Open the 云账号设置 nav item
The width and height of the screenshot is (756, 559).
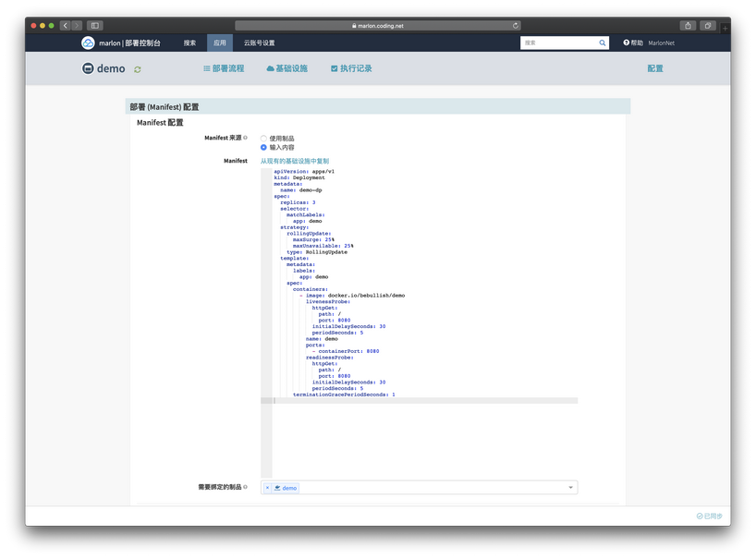tap(260, 43)
